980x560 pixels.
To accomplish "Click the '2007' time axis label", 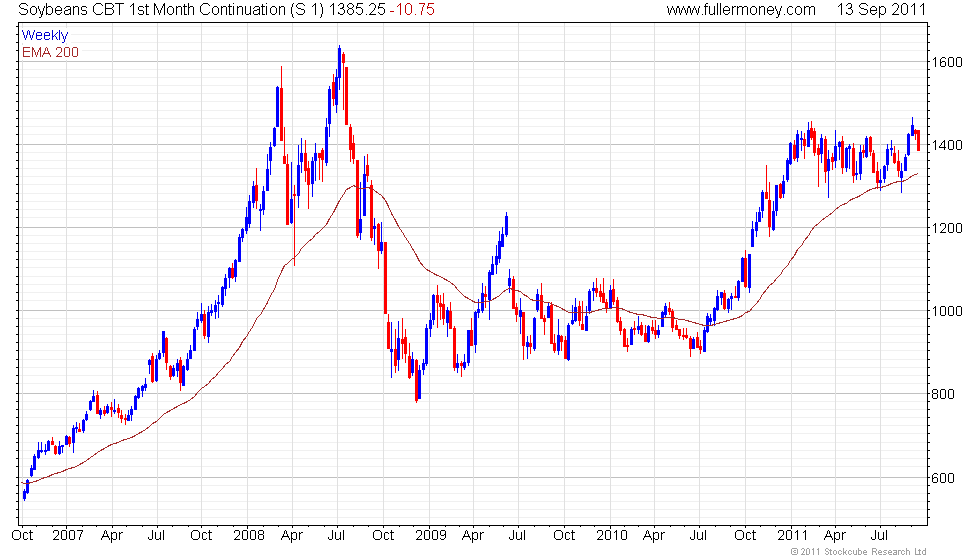I will (68, 536).
